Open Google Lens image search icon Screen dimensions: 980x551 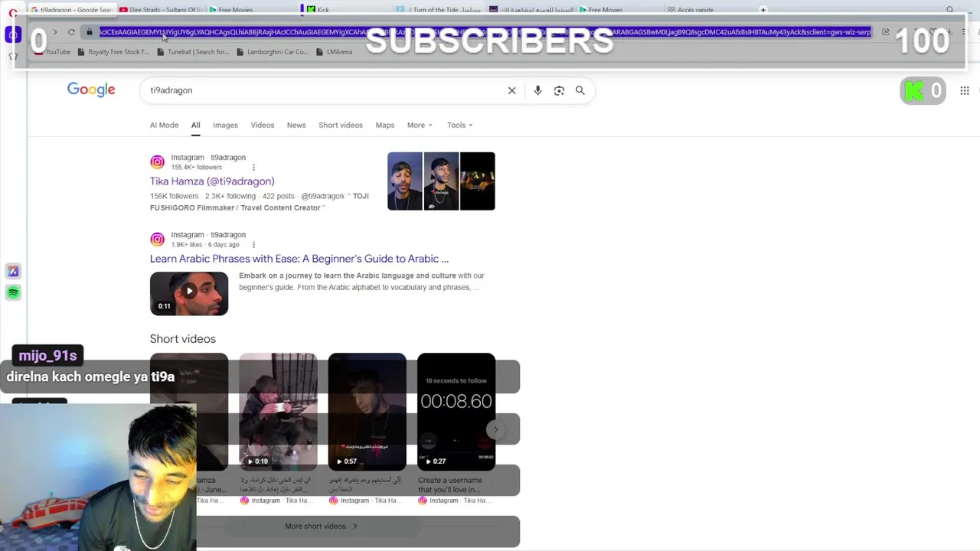tap(559, 90)
